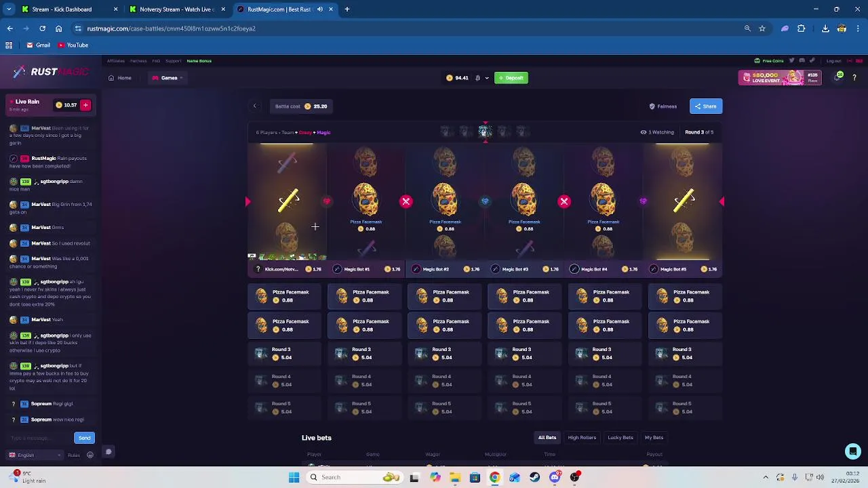Bookmark this page with the star

coord(762,28)
